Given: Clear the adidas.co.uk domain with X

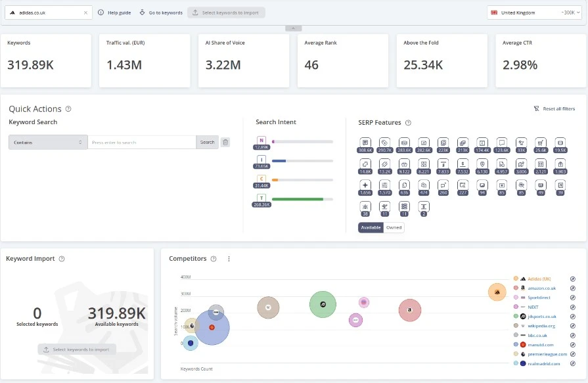Looking at the screenshot, I should coord(85,12).
